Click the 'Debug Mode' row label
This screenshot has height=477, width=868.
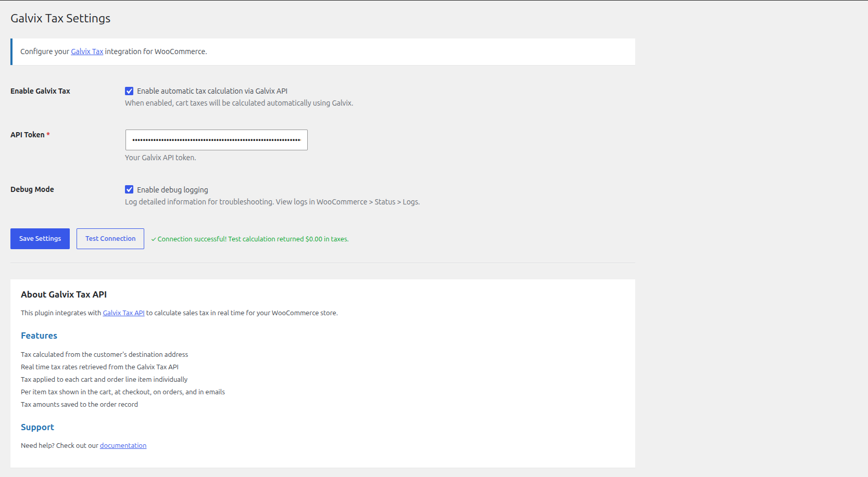32,189
